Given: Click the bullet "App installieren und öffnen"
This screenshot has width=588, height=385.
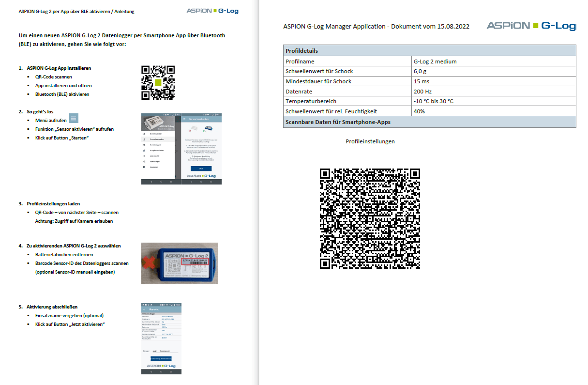Looking at the screenshot, I should pyautogui.click(x=63, y=86).
